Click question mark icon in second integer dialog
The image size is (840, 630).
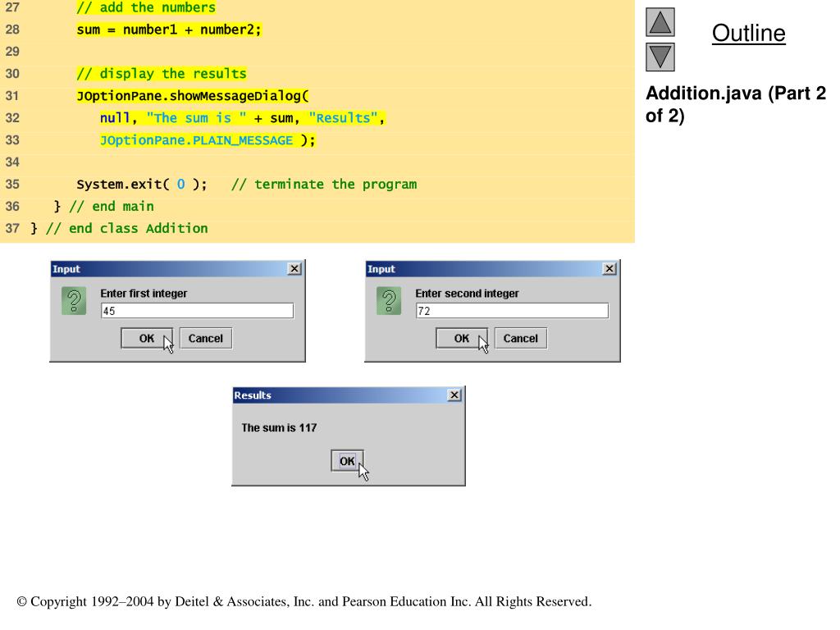[x=389, y=300]
